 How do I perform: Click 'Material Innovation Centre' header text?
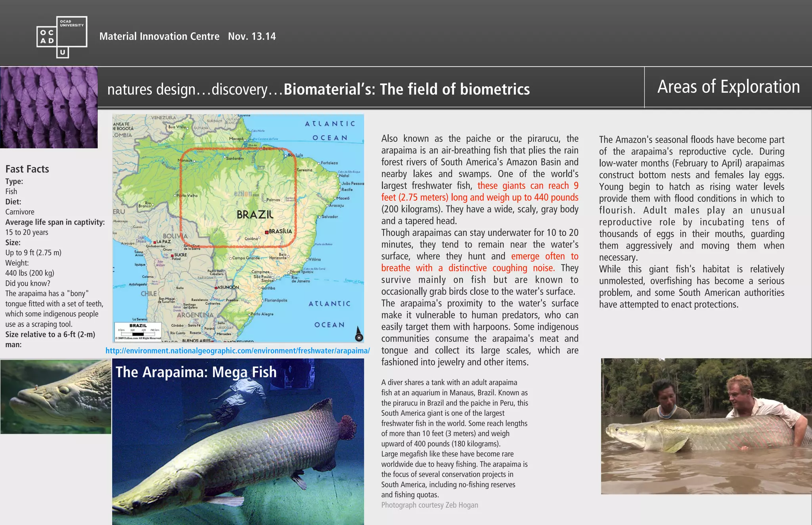coord(159,36)
